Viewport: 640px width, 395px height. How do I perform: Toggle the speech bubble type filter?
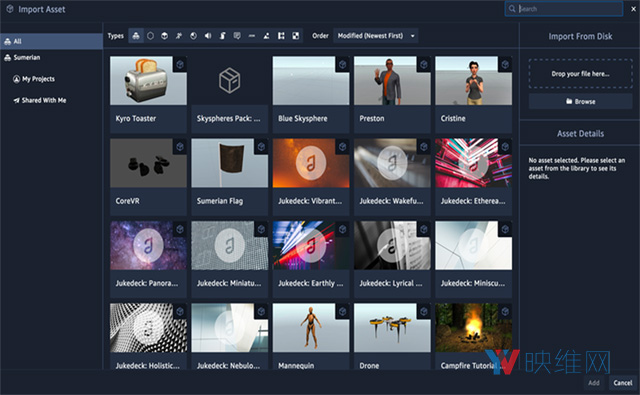(x=237, y=36)
